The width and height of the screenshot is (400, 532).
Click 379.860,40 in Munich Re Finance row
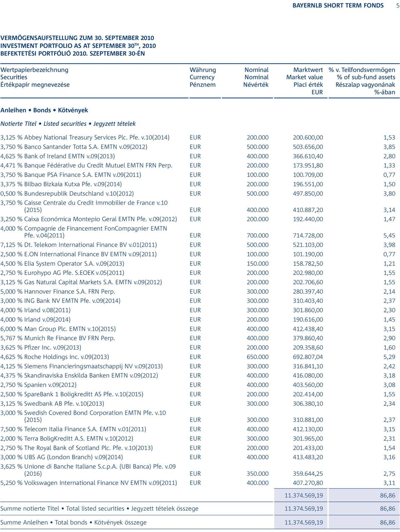(308, 338)
